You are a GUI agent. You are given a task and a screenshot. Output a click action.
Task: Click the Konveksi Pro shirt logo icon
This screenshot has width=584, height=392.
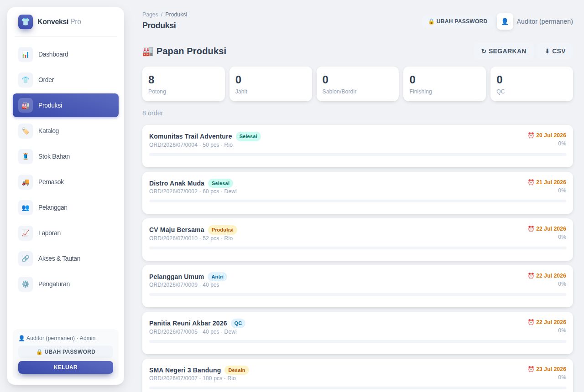(26, 22)
